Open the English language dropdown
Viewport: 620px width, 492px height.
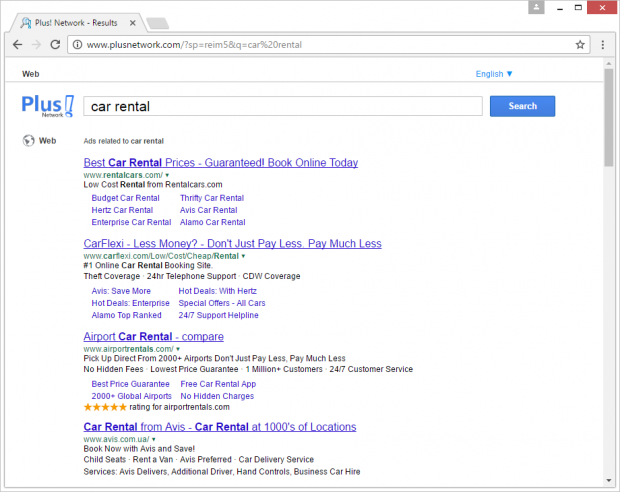click(x=494, y=74)
